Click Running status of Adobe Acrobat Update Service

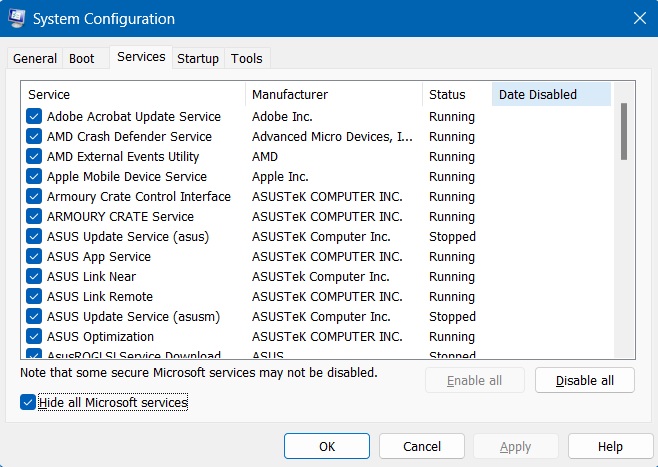(452, 117)
